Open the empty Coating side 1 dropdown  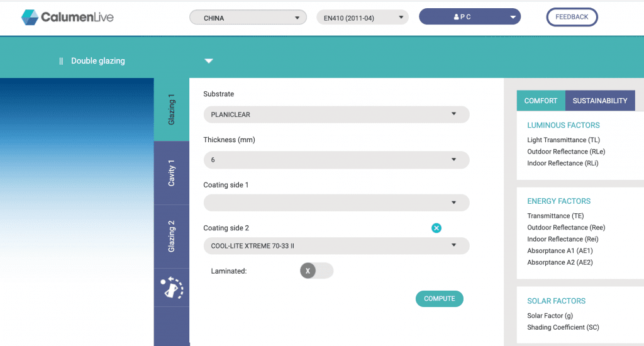point(336,203)
